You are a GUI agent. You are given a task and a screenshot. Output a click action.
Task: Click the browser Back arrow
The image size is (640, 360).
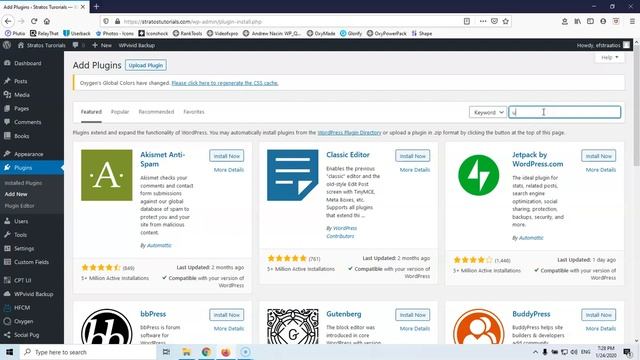pyautogui.click(x=8, y=21)
